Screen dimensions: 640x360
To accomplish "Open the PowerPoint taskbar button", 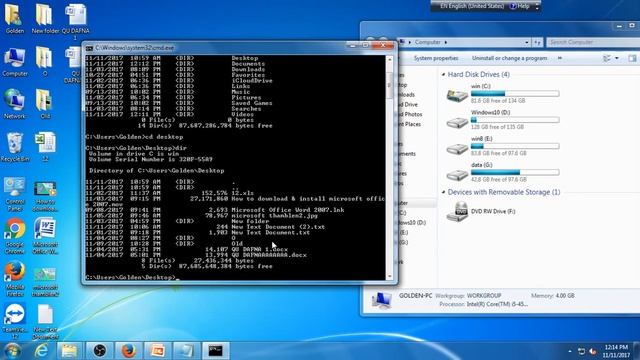I will pyautogui.click(x=158, y=351).
